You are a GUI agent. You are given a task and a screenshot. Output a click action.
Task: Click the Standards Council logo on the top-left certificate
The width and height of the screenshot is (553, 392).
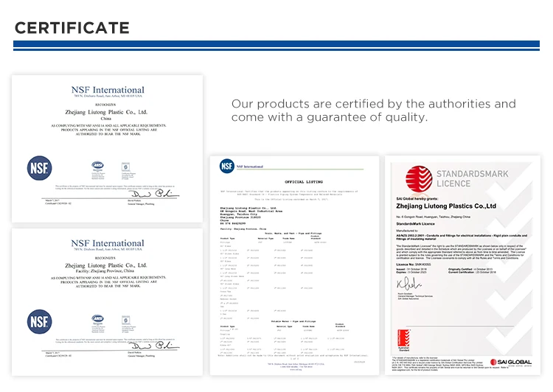tap(126, 167)
